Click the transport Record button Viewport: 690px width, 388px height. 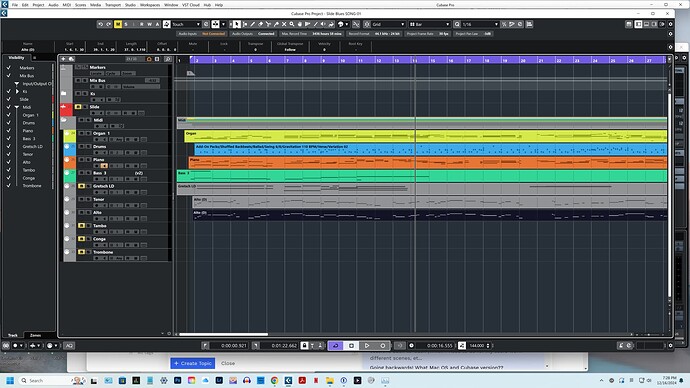tap(383, 345)
